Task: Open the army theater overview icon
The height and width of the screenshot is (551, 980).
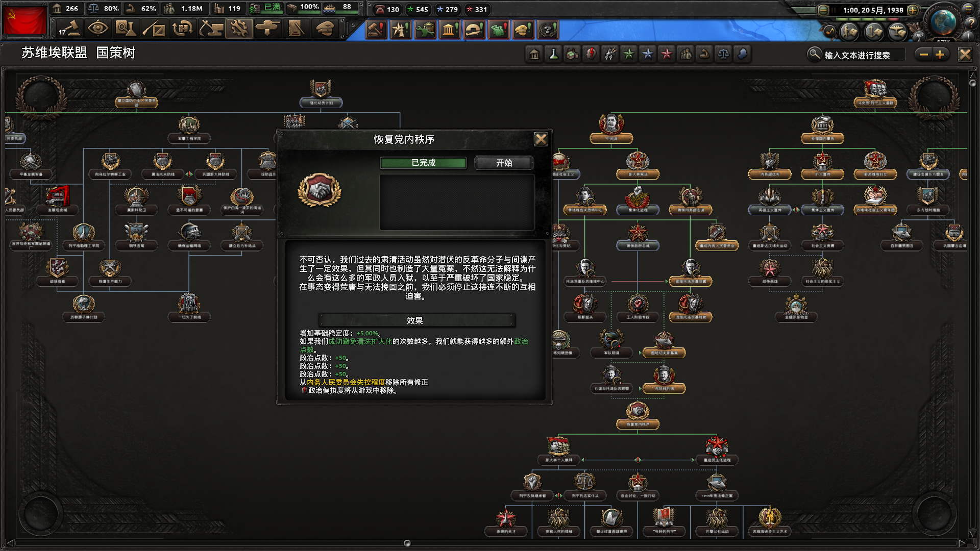Action: coord(849,32)
